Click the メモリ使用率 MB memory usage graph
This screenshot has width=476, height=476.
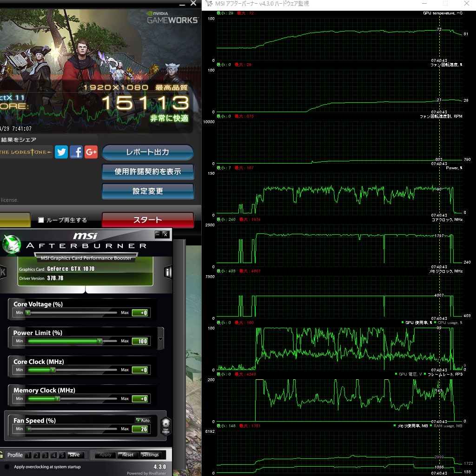(339, 452)
